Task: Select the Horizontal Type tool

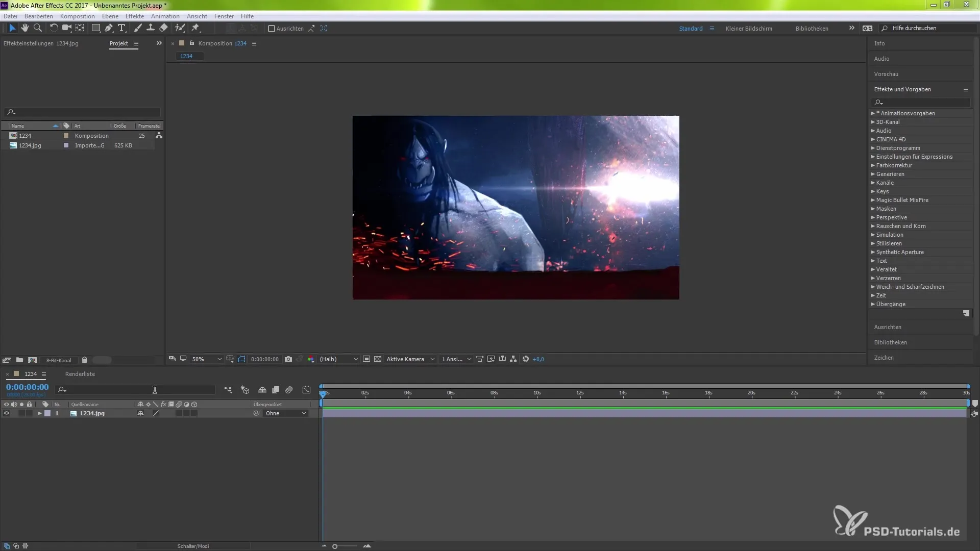Action: click(121, 28)
